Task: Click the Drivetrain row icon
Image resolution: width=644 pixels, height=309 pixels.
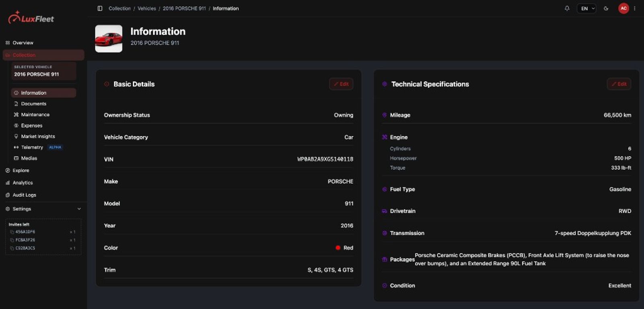Action: point(384,211)
